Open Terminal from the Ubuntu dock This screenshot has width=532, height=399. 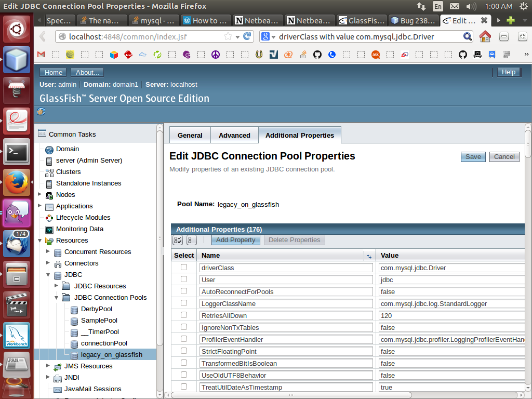point(16,152)
